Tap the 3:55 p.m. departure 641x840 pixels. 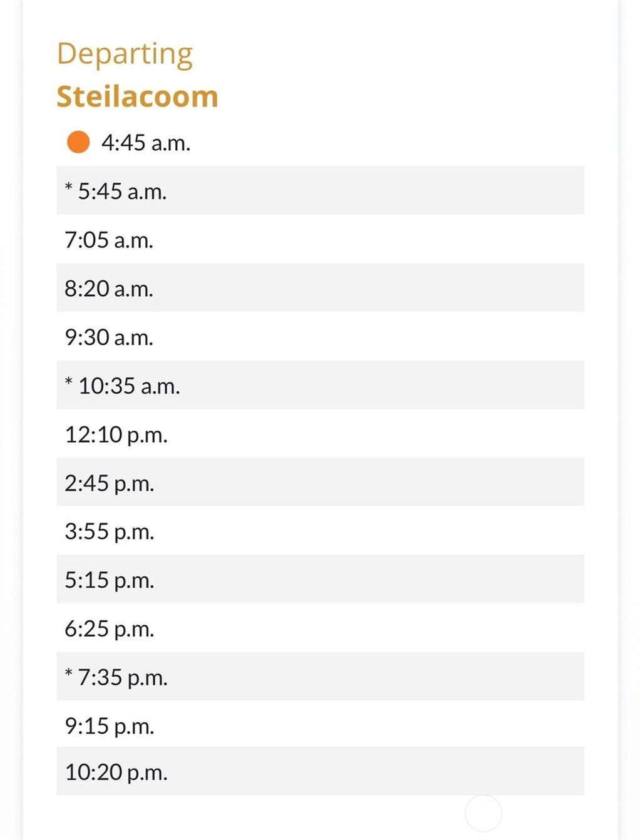coord(109,531)
